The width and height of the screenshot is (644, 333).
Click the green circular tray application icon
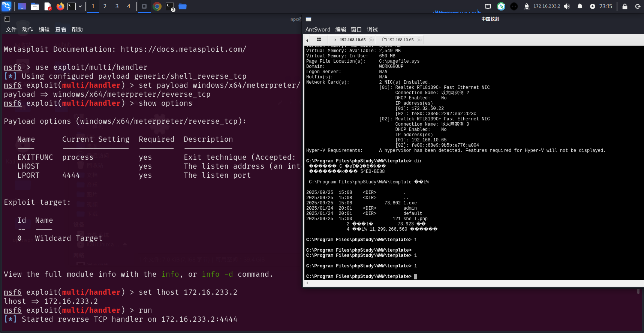tap(501, 6)
